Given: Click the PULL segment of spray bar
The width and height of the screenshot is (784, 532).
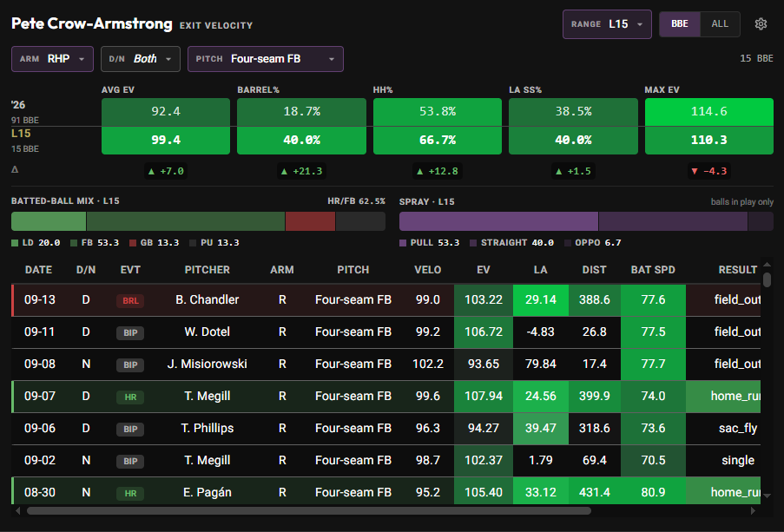Looking at the screenshot, I should pyautogui.click(x=498, y=221).
